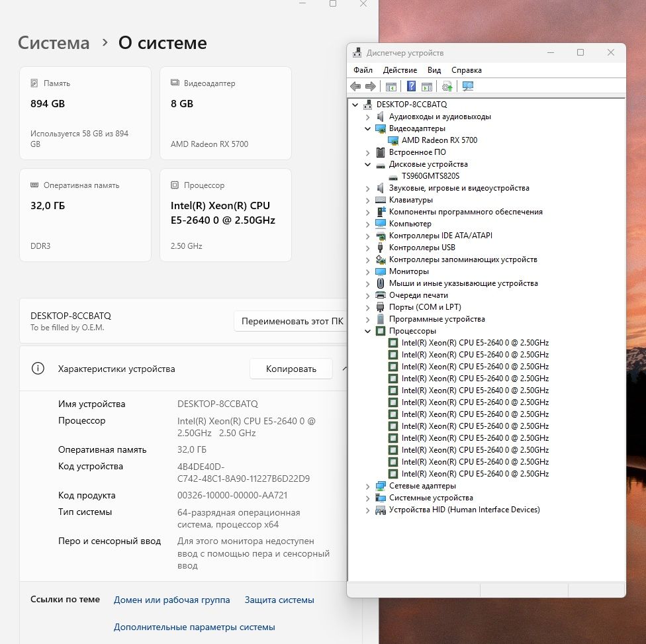646x644 pixels.
Task: Click the Компоненты программного обеспечения icon
Action: tap(381, 212)
